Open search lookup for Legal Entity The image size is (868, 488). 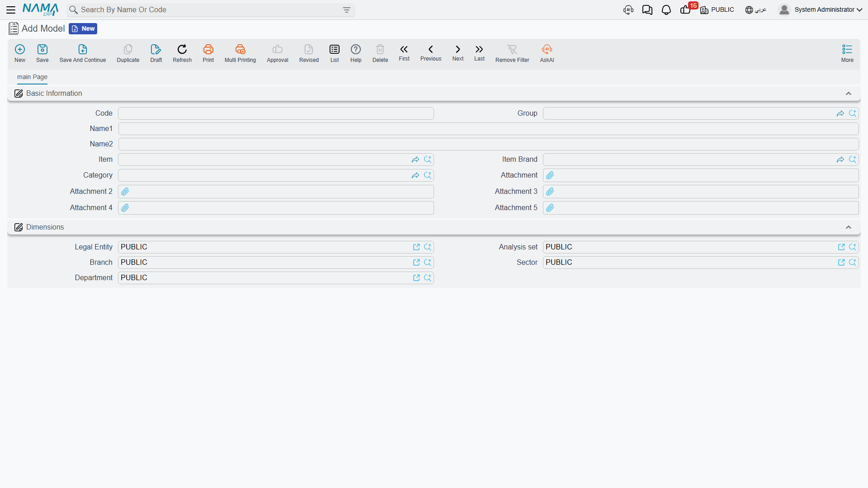click(428, 247)
